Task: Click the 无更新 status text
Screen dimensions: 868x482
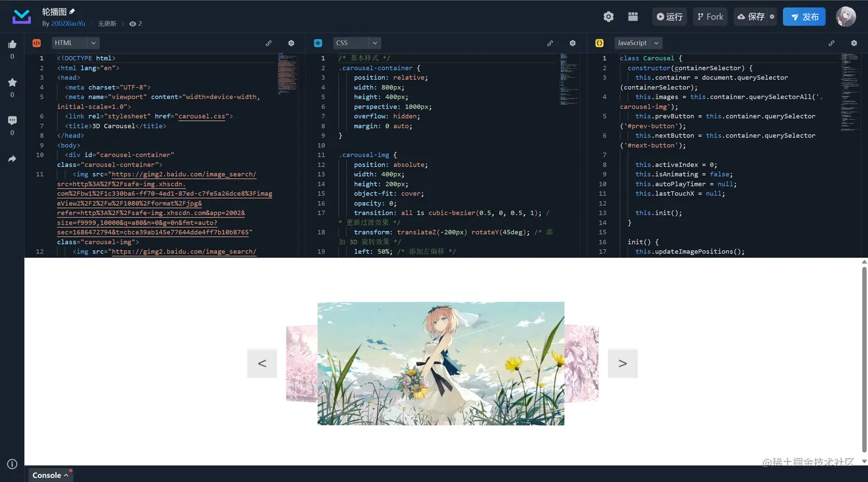Action: pyautogui.click(x=107, y=24)
